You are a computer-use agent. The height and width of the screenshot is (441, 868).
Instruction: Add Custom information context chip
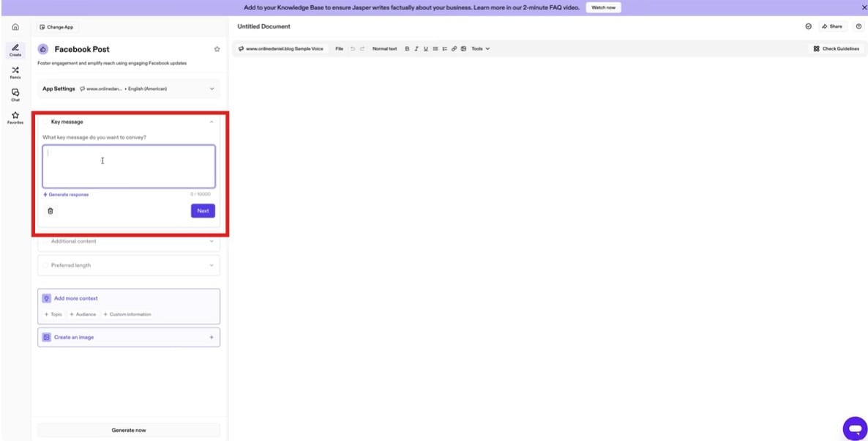[x=127, y=314]
